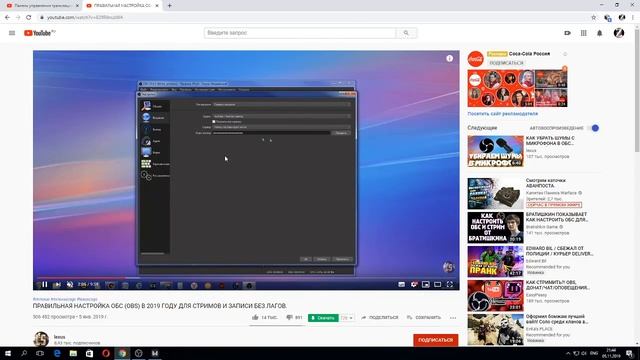Click the hashtag links above the title
Screen dimensions: 640x360
coord(65,299)
